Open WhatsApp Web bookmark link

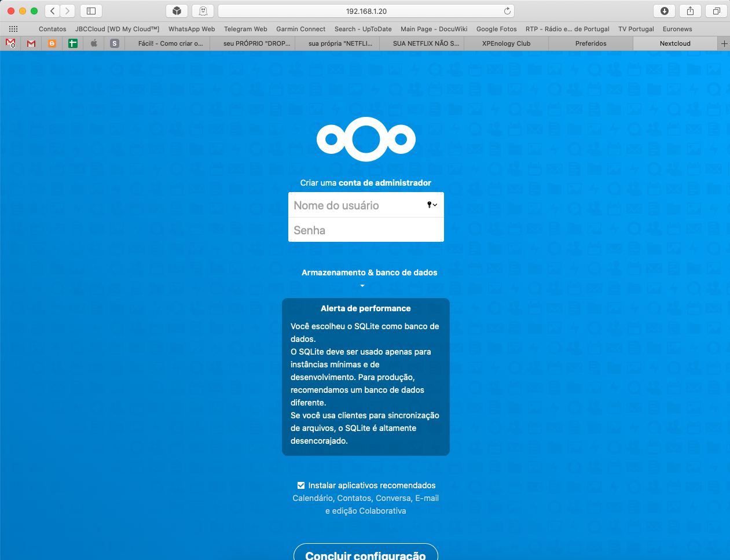tap(192, 29)
